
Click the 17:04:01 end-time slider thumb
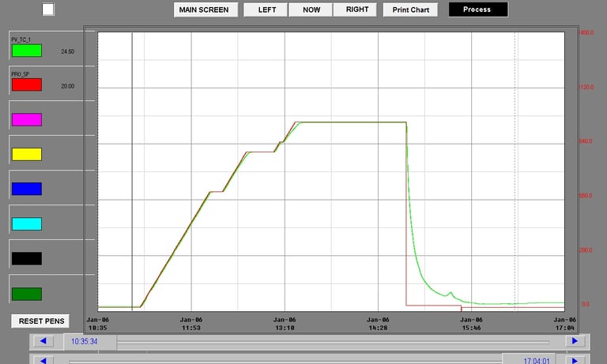point(529,359)
